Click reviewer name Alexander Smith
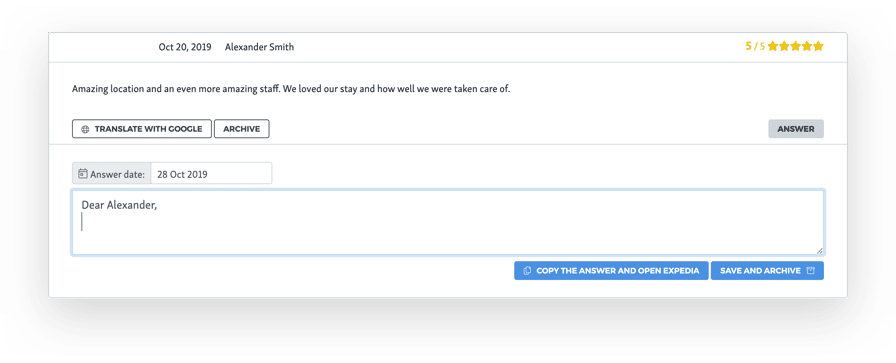This screenshot has width=896, height=363. (x=259, y=47)
